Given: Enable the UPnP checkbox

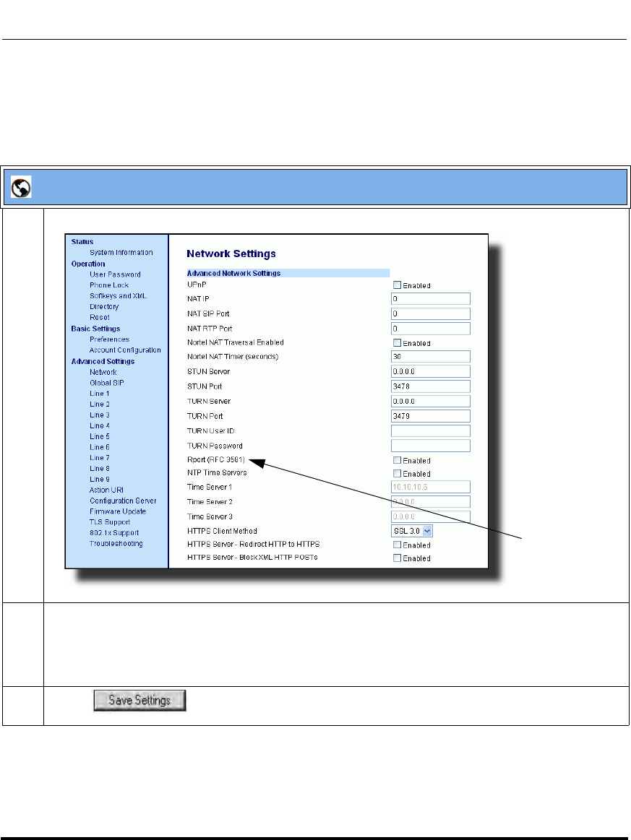Looking at the screenshot, I should [398, 285].
